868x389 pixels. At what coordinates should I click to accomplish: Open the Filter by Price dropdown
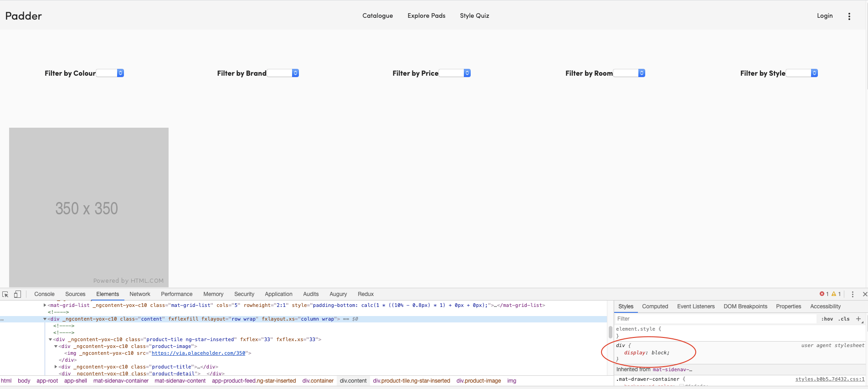click(455, 73)
